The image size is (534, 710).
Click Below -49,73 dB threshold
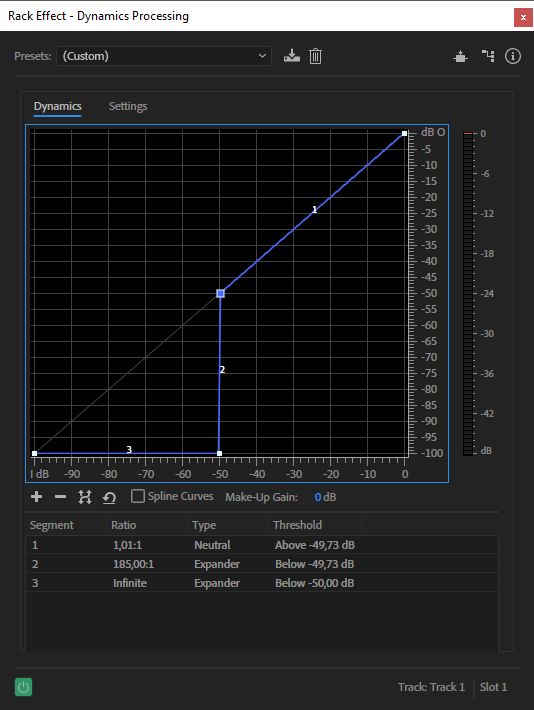pyautogui.click(x=315, y=564)
